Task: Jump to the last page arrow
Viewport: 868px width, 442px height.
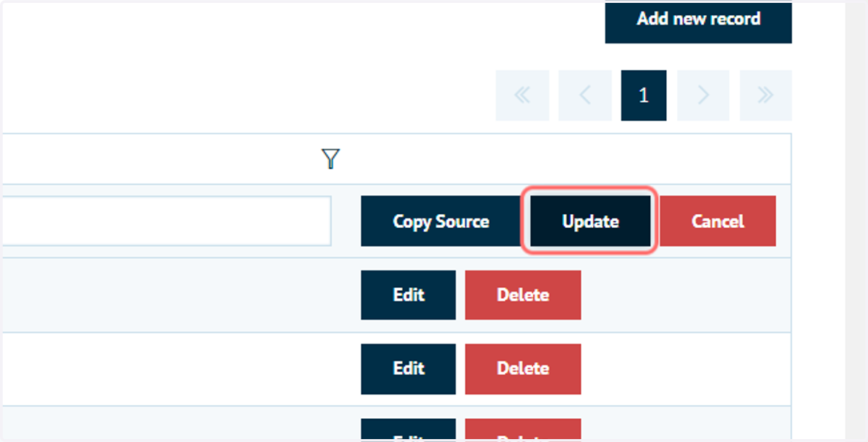Action: [765, 95]
